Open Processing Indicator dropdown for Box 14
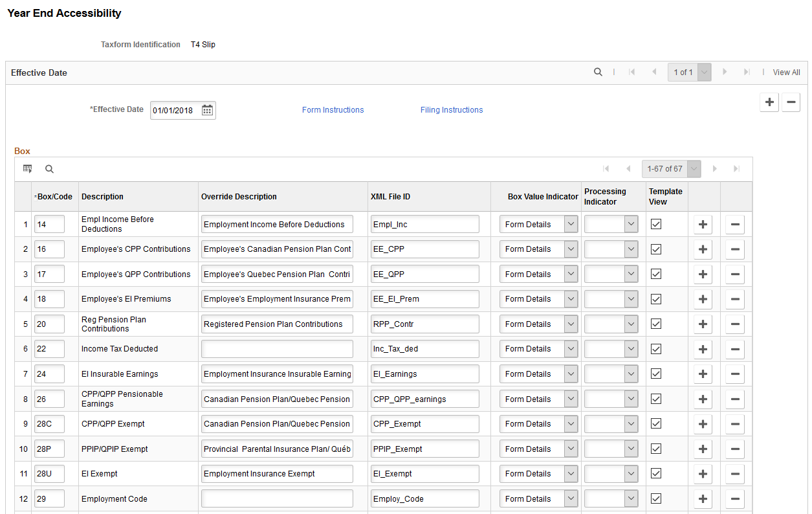Screen dimensions: 812x514 coord(611,225)
